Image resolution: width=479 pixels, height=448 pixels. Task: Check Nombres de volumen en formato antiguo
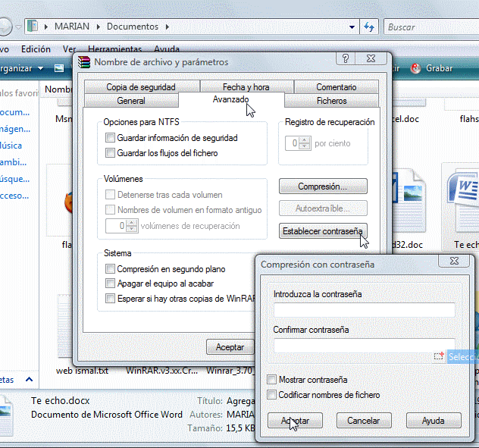110,210
